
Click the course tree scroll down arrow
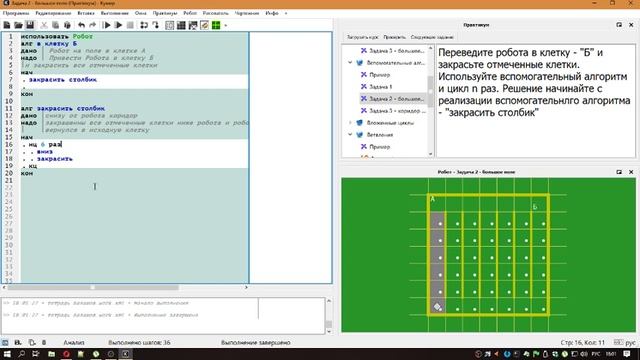(x=431, y=154)
